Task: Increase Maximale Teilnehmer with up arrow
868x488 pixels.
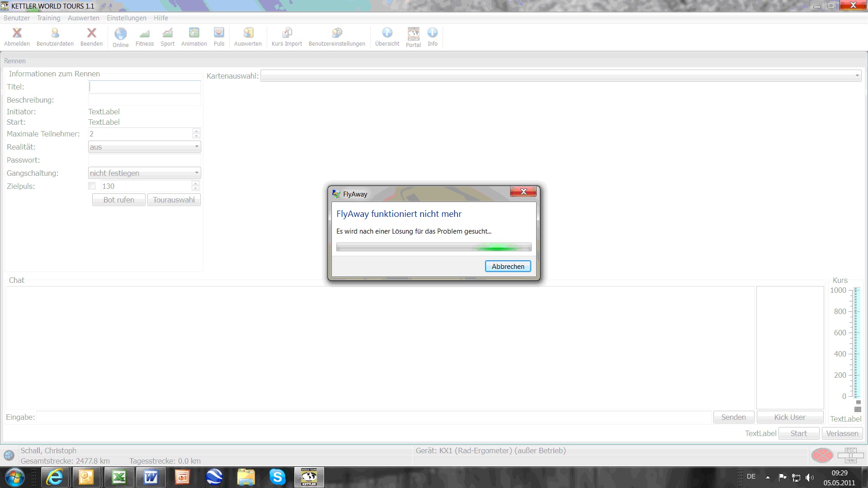Action: pyautogui.click(x=196, y=131)
